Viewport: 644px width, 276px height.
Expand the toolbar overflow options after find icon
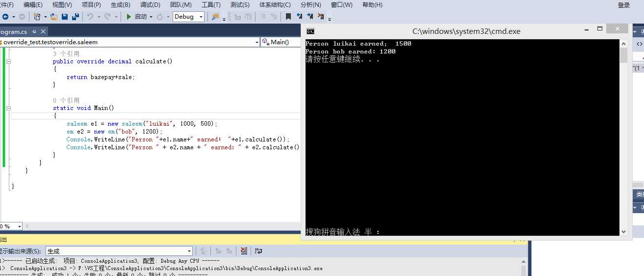tap(224, 19)
